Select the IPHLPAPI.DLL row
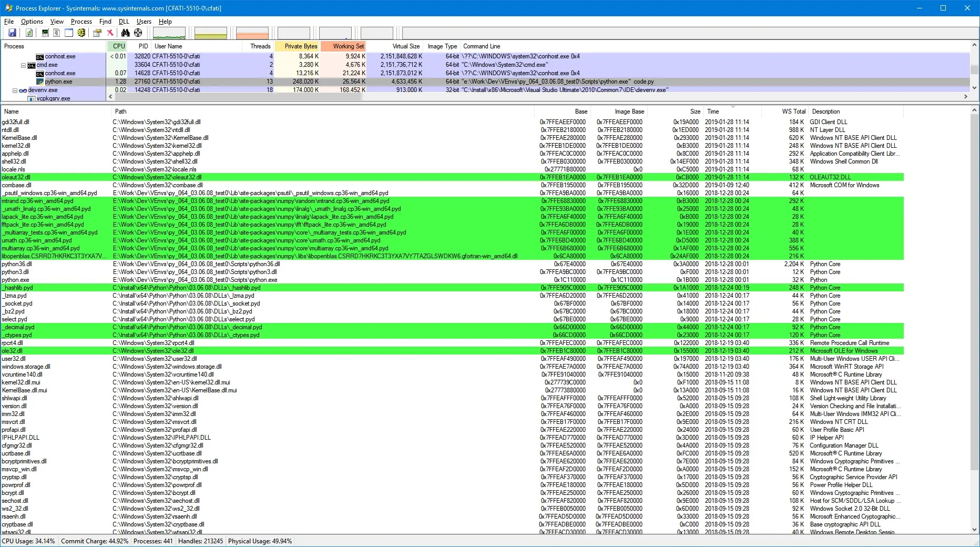The image size is (980, 547). [452, 438]
